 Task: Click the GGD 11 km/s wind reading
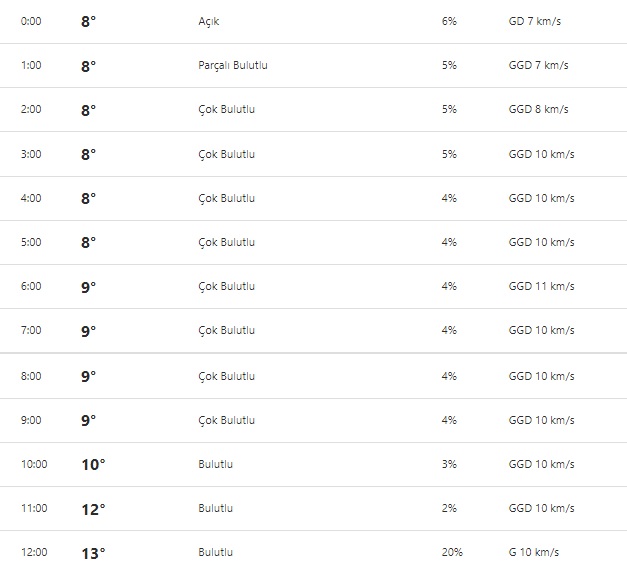coord(542,286)
